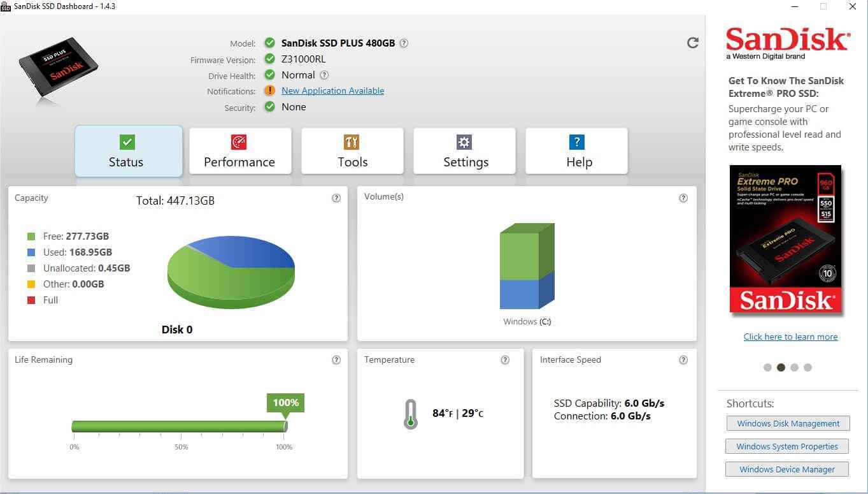Image resolution: width=868 pixels, height=494 pixels.
Task: Click the help icon beside Drive Health Normal
Action: (x=324, y=75)
